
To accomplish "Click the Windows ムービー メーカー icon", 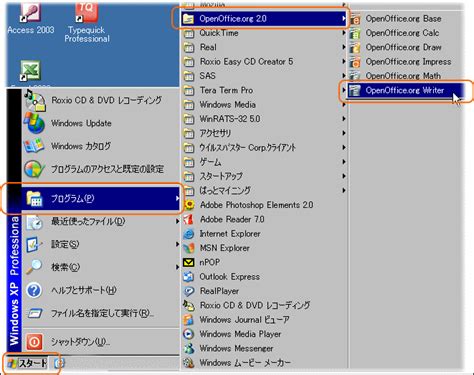I will coord(189,363).
